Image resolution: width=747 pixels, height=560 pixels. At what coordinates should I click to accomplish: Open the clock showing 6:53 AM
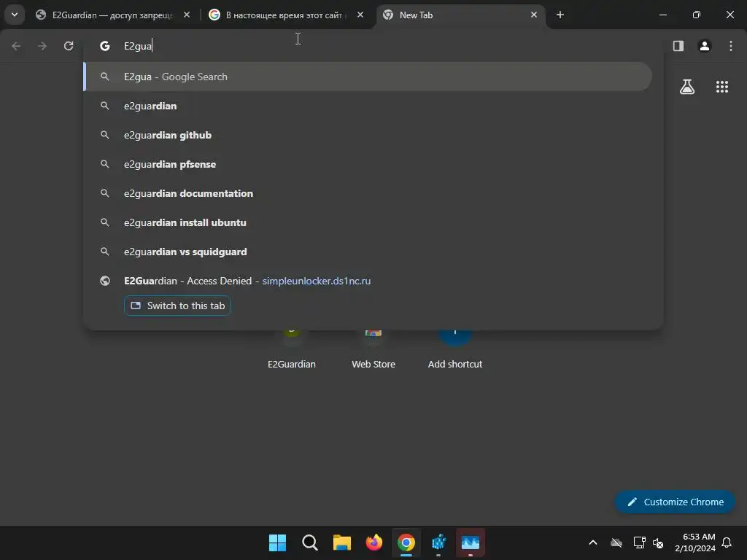click(695, 542)
